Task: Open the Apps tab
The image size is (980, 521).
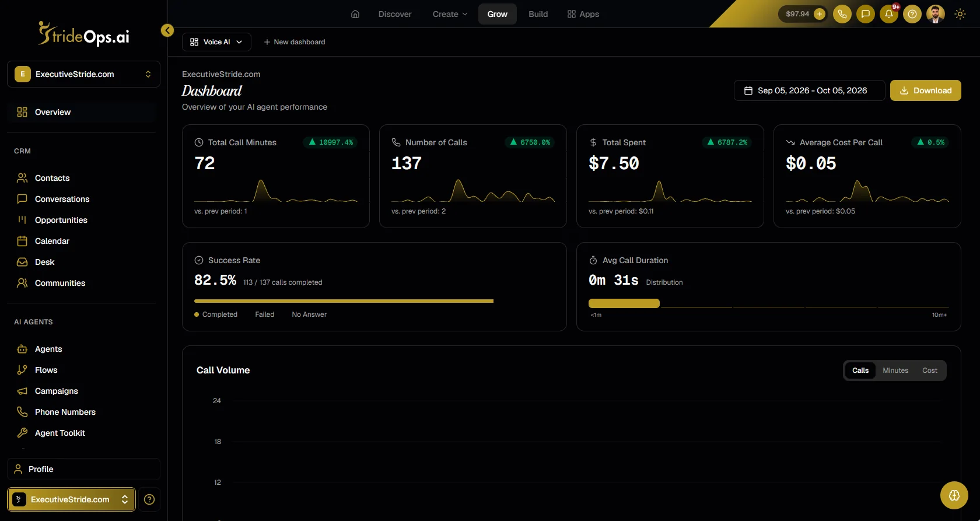Action: click(x=583, y=14)
